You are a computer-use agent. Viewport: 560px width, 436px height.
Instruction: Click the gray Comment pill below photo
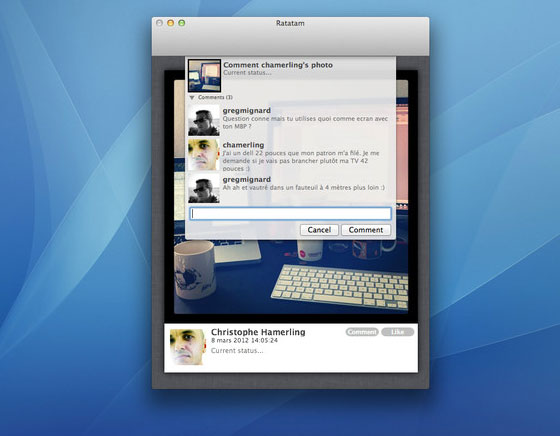(362, 332)
